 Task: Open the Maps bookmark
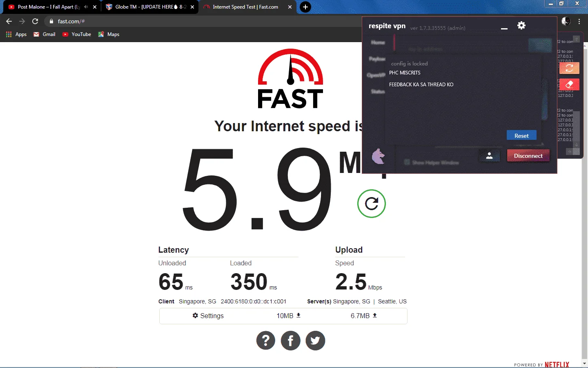(109, 34)
